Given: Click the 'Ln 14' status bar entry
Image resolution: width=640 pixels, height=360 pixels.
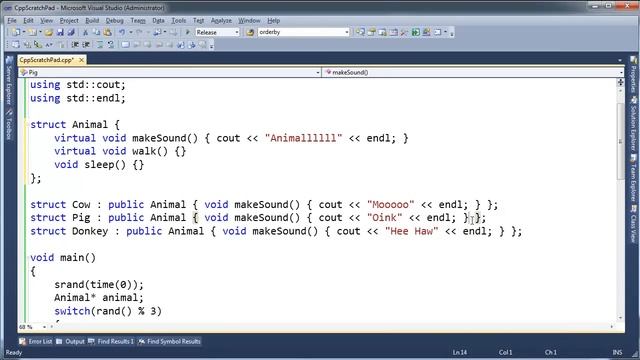Looking at the screenshot, I should (x=460, y=352).
